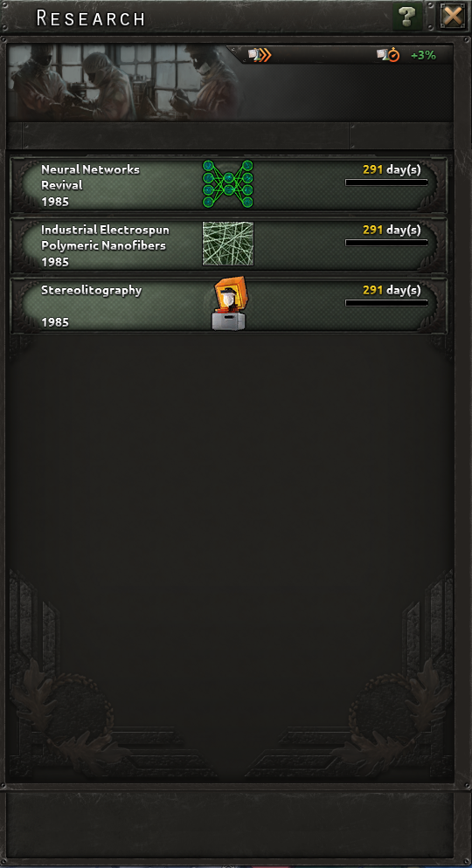This screenshot has width=472, height=868.
Task: Click the Polymeric Nanofibers progress bar
Action: 386,243
